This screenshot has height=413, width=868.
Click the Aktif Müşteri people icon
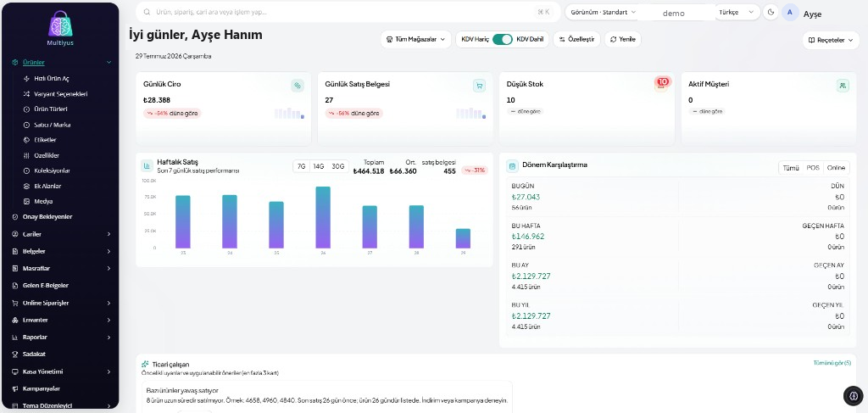(x=843, y=86)
